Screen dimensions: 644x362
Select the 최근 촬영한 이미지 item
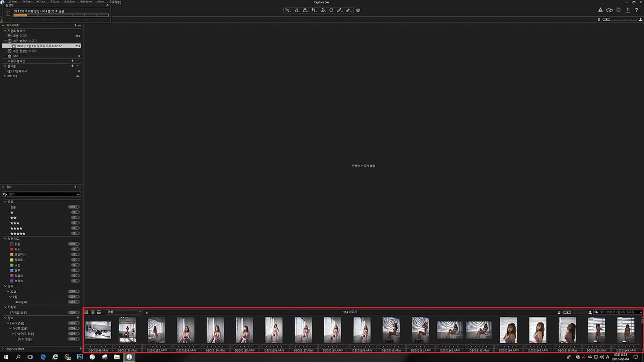tap(25, 51)
